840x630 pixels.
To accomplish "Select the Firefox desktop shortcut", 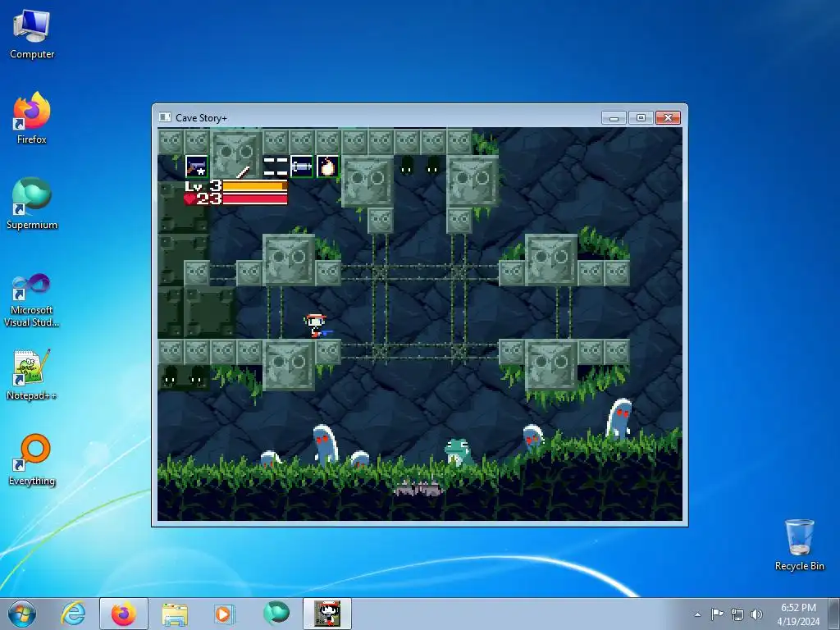I will [32, 118].
